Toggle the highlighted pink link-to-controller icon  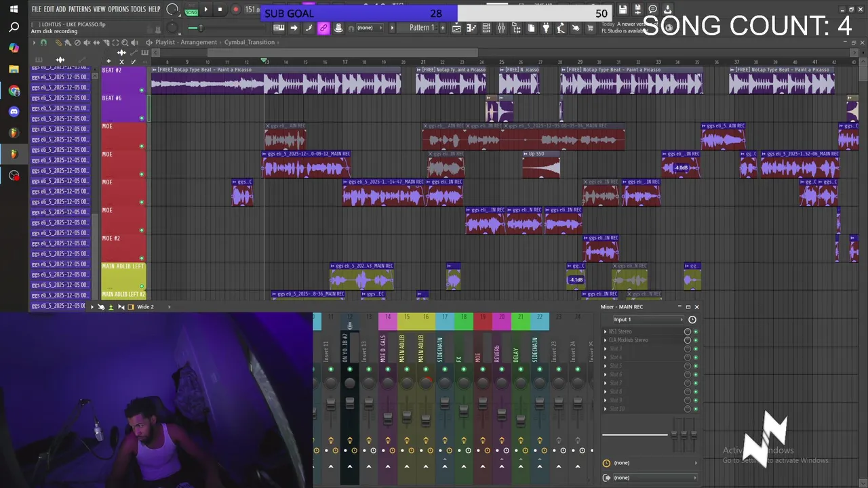323,28
